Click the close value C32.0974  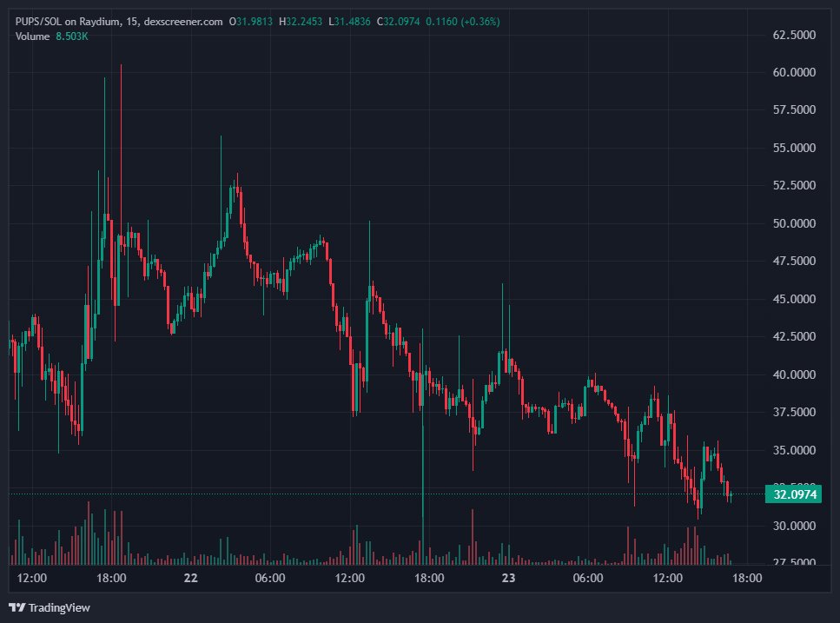pyautogui.click(x=398, y=22)
